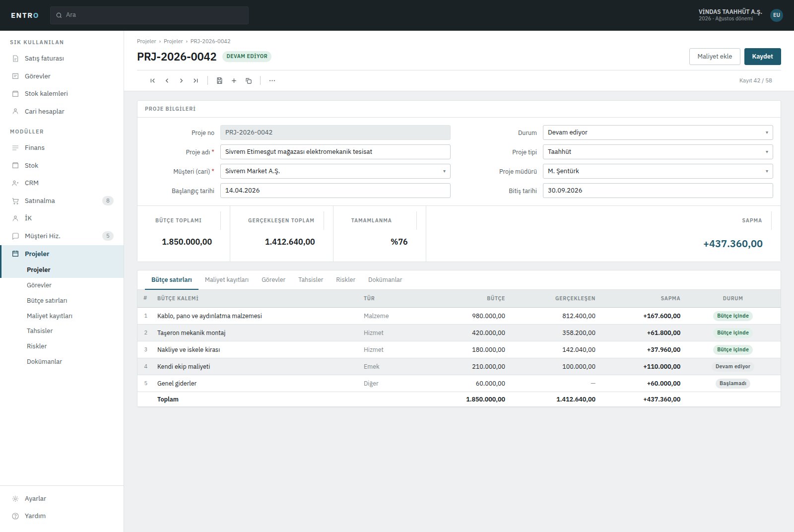Open the Finans module
Image resolution: width=794 pixels, height=532 pixels.
point(62,148)
